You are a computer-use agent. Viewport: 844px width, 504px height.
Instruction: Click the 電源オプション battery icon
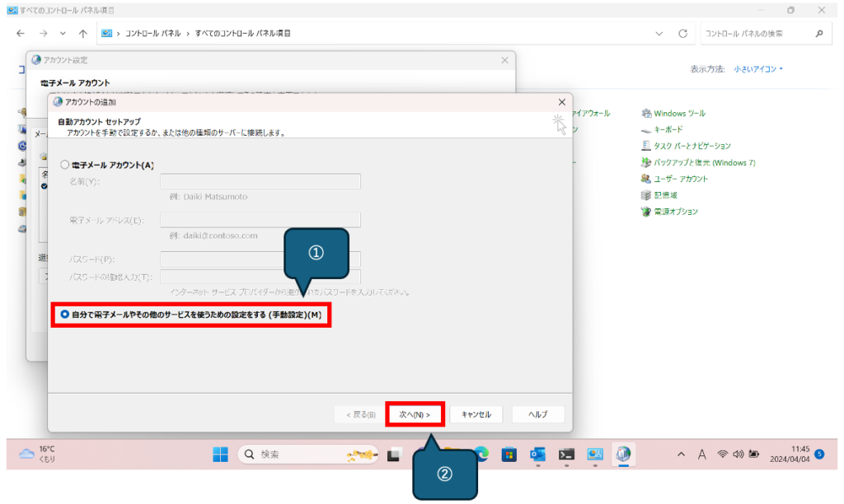(647, 212)
